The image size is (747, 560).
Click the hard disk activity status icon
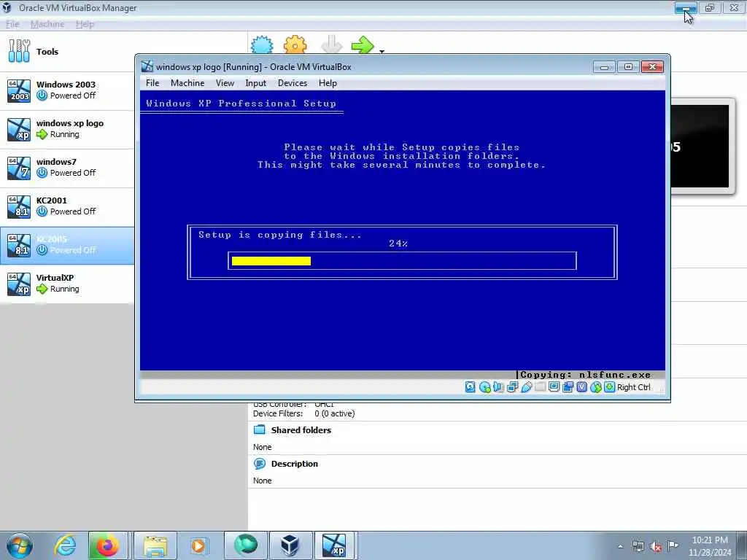[471, 387]
